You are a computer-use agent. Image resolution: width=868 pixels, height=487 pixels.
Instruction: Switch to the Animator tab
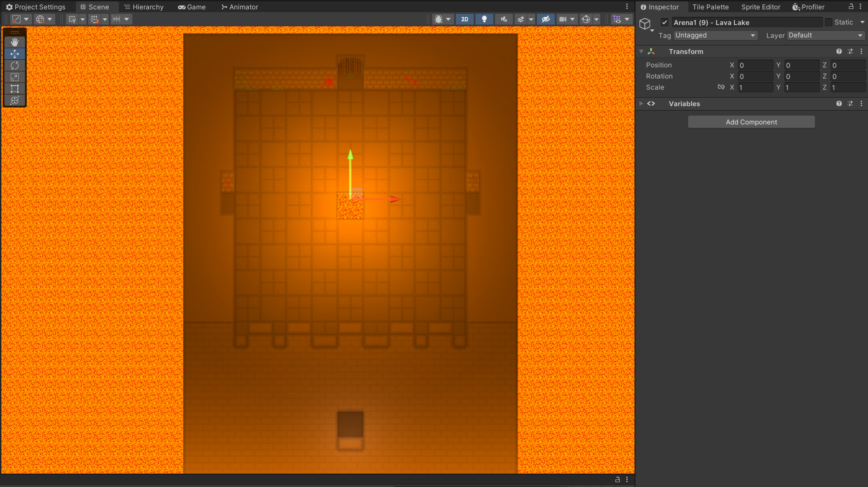239,7
